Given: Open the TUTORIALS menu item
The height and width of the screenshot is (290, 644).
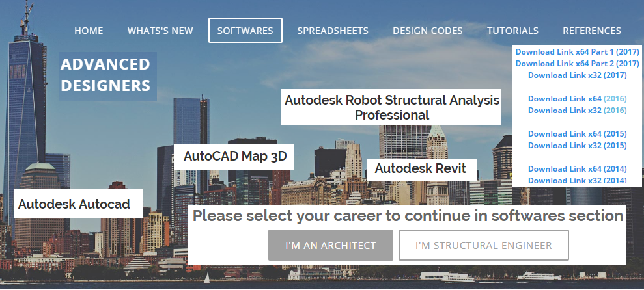Looking at the screenshot, I should pyautogui.click(x=512, y=31).
